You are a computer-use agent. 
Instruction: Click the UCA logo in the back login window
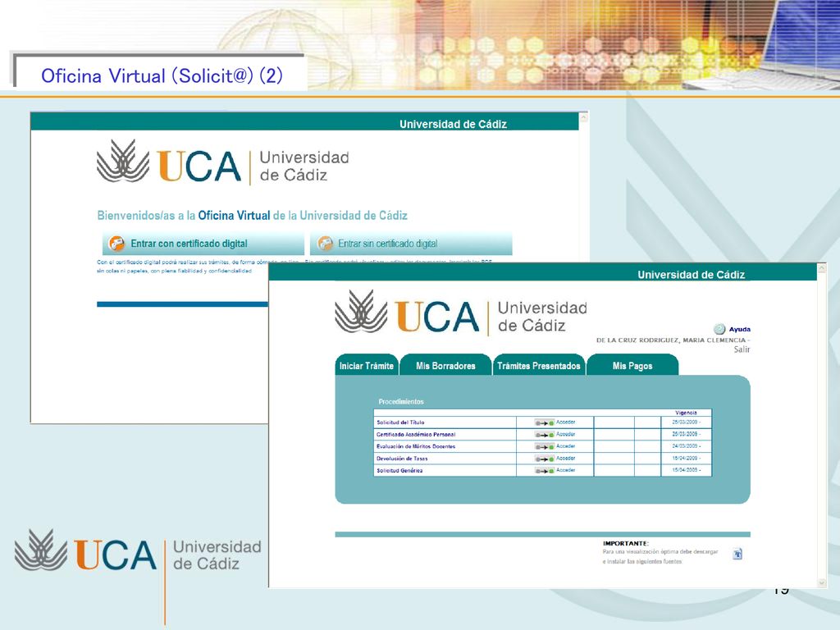[x=223, y=162]
